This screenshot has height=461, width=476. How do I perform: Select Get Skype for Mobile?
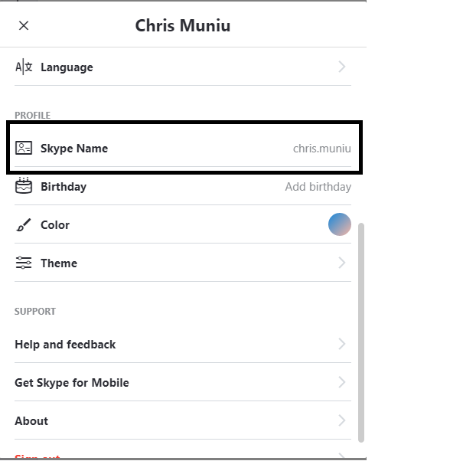pos(72,383)
